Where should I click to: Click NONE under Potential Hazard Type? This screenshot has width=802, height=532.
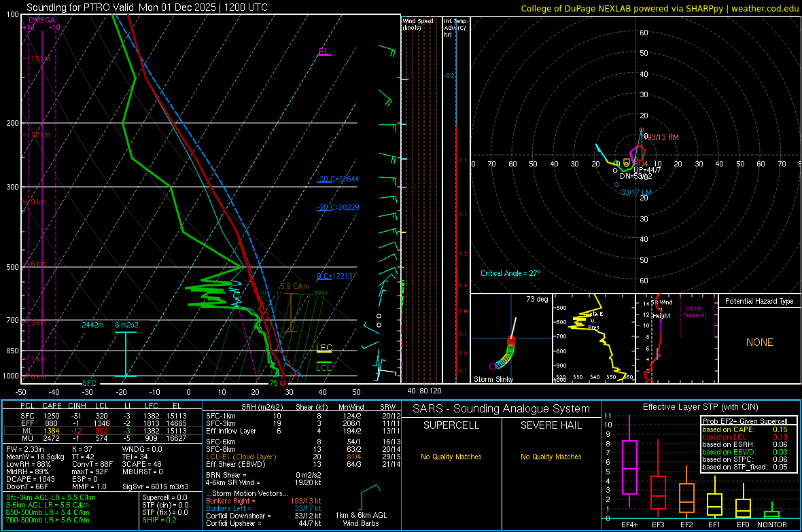[759, 342]
